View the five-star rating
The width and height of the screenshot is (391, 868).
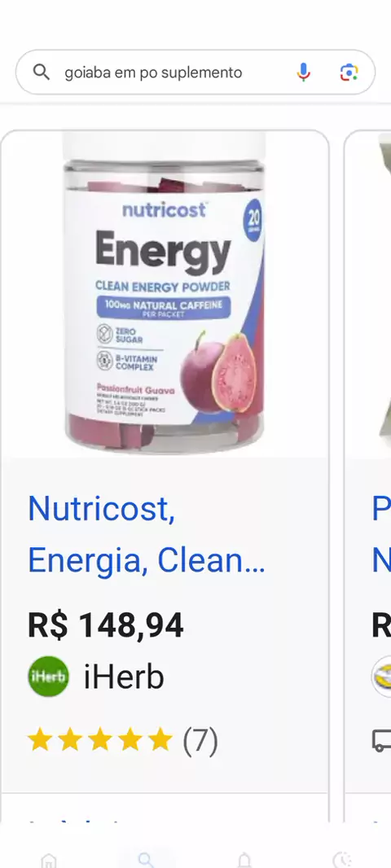click(x=100, y=740)
